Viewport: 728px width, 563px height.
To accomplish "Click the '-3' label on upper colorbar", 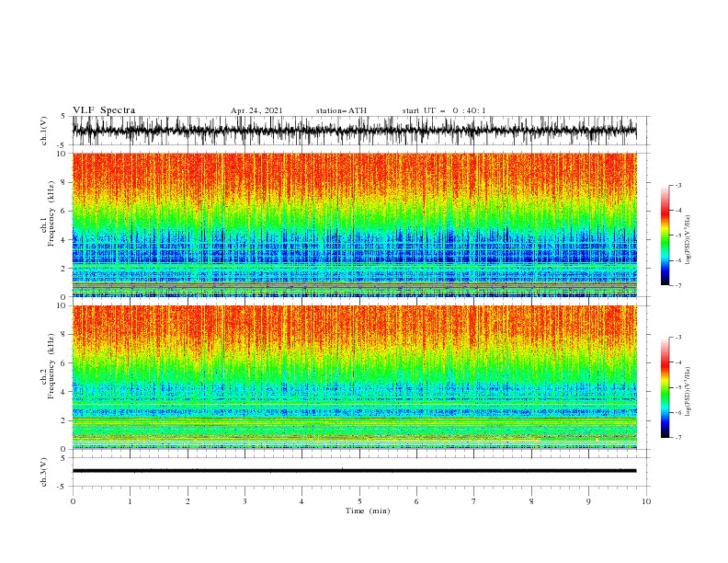I will [677, 185].
